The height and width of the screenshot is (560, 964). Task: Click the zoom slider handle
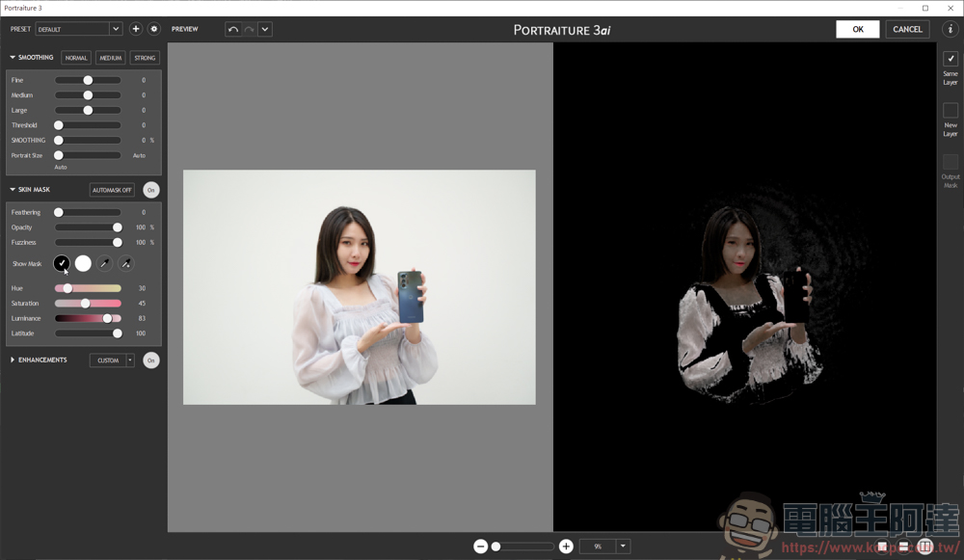click(496, 546)
